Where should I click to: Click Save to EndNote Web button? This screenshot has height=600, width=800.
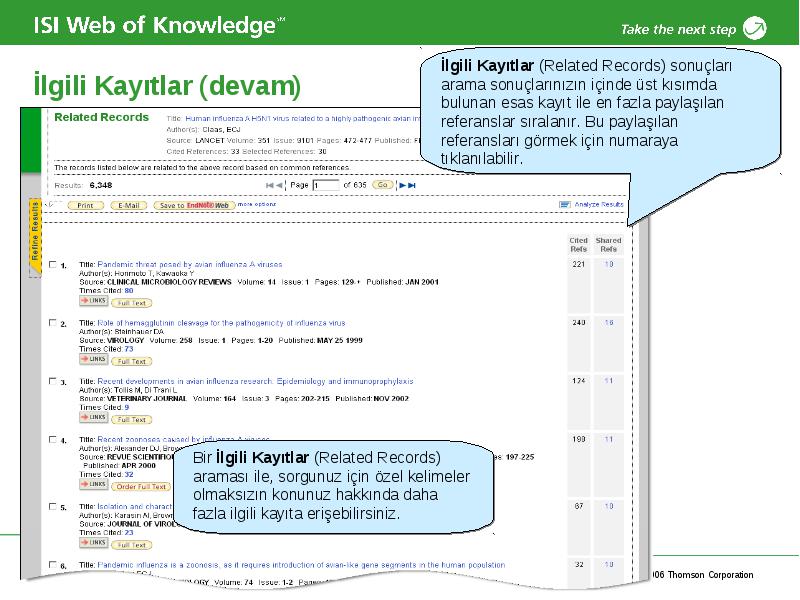tap(194, 206)
